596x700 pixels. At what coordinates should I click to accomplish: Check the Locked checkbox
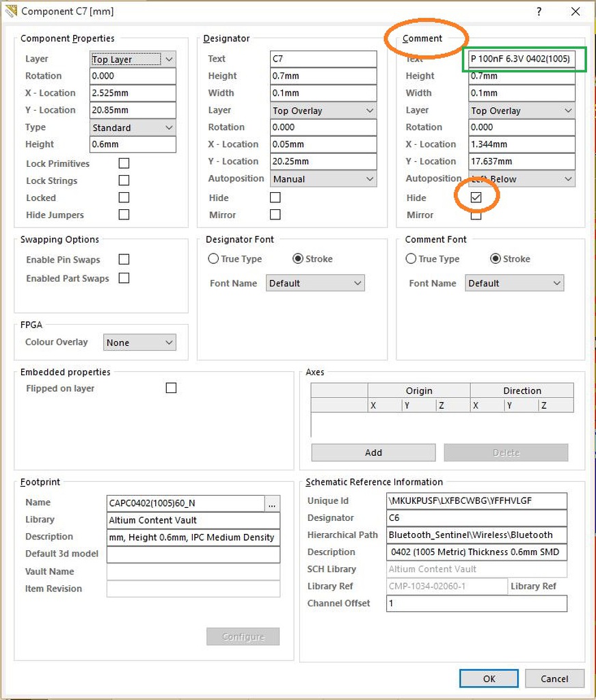(x=124, y=198)
